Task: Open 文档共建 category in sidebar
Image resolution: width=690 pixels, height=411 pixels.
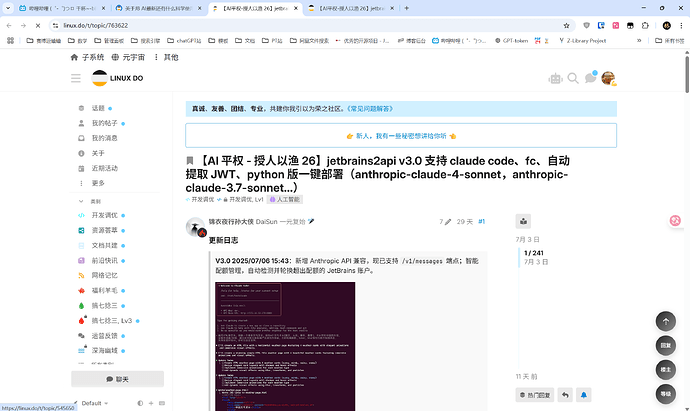Action: (104, 245)
